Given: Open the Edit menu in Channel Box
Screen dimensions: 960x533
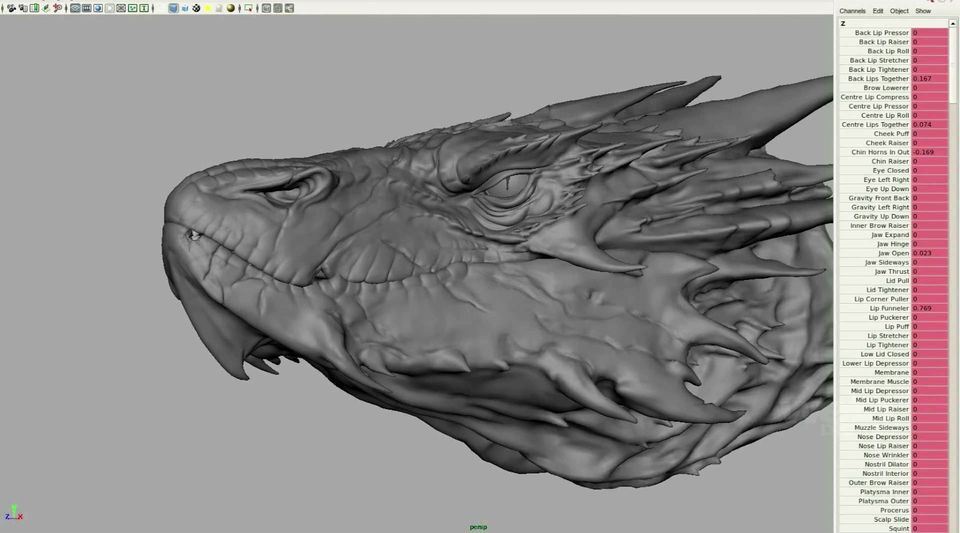Looking at the screenshot, I should [x=877, y=11].
